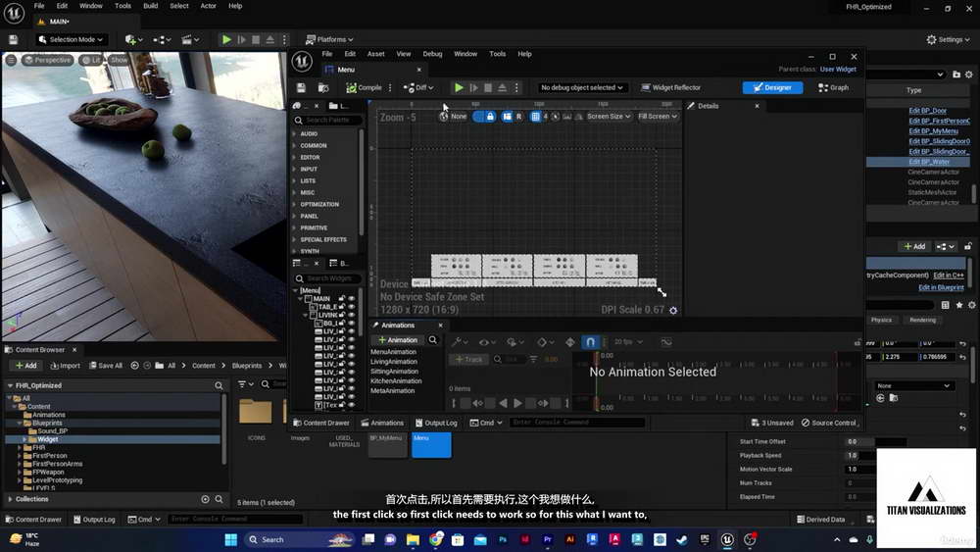Select KitchenAnimation in animations list

point(396,380)
